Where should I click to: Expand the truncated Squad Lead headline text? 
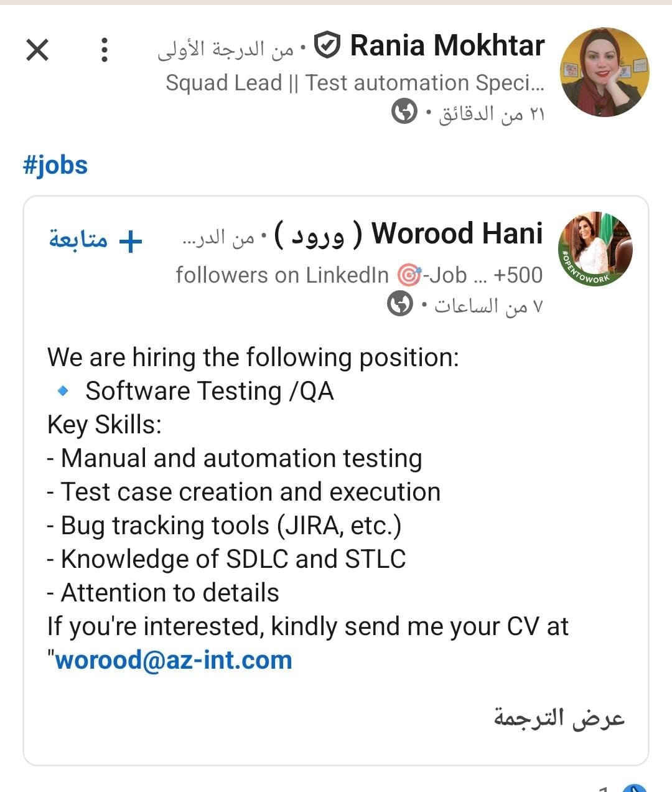tap(355, 83)
